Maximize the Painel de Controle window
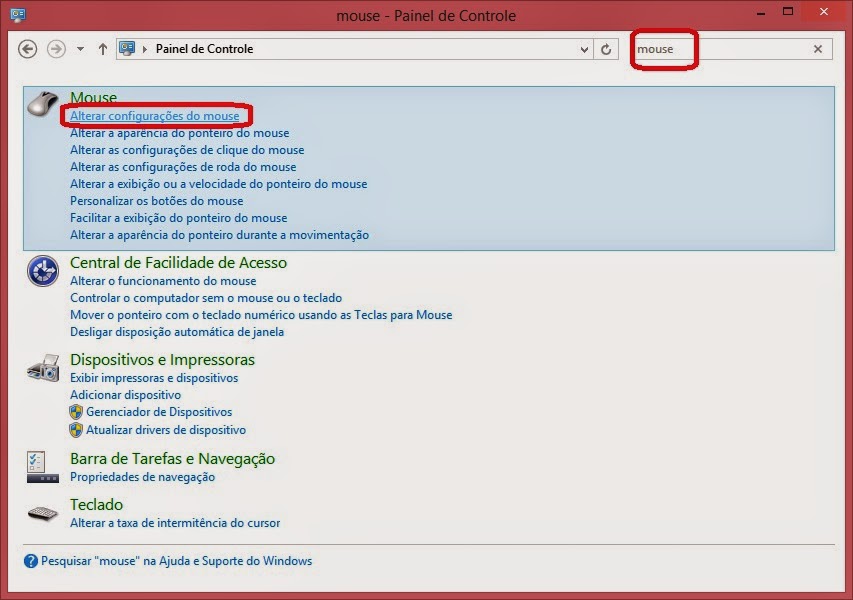853x600 pixels. click(x=788, y=11)
